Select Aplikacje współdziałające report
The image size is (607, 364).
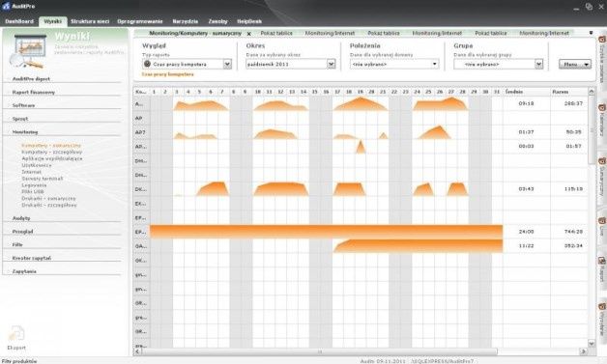[52, 158]
